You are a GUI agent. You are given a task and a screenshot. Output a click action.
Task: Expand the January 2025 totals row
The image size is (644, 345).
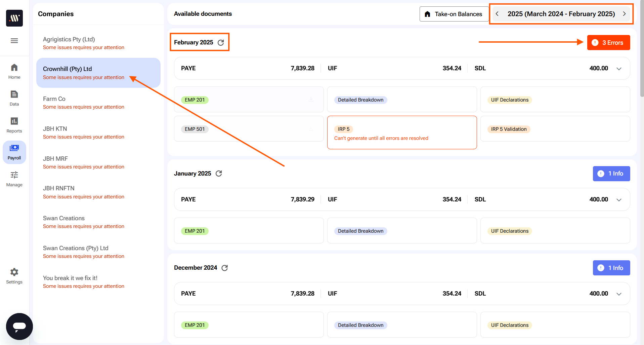(619, 200)
